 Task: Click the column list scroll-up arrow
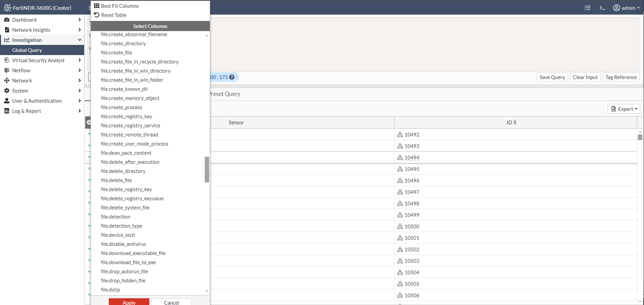[x=207, y=35]
